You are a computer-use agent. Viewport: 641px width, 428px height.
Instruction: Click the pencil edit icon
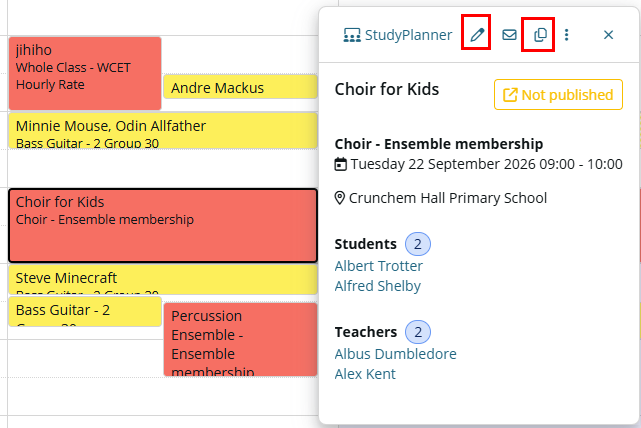tap(476, 35)
